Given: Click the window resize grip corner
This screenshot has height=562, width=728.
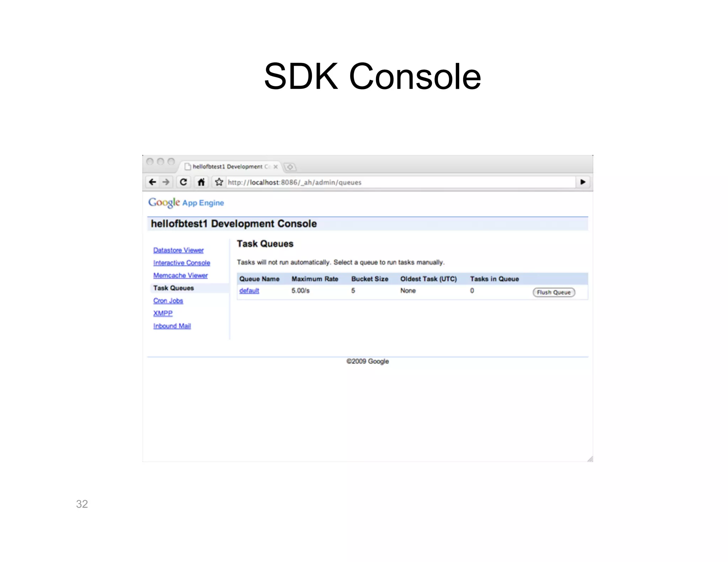Looking at the screenshot, I should point(590,459).
